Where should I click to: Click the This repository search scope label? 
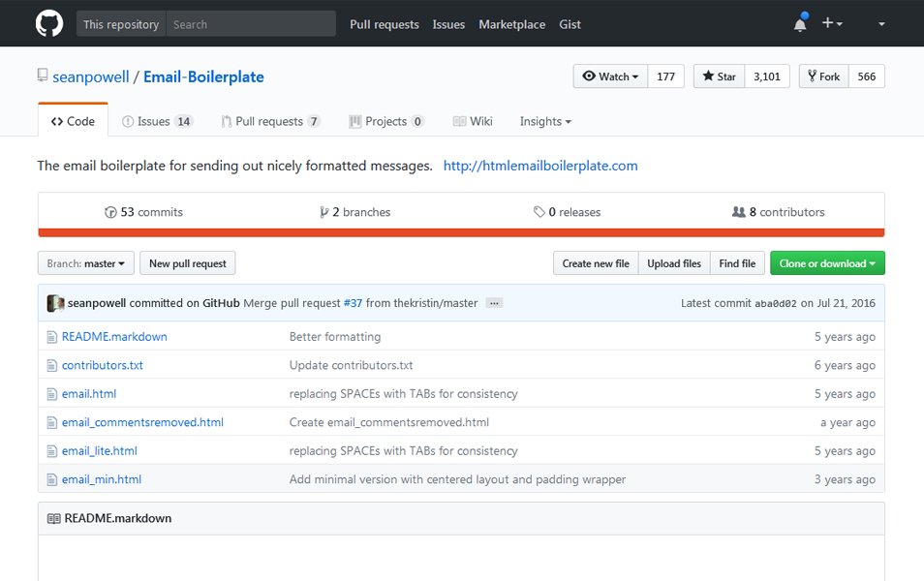121,24
